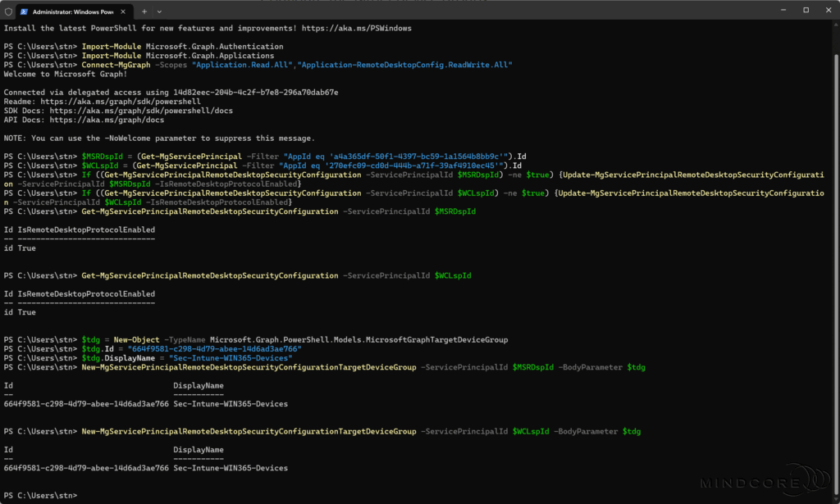Image resolution: width=840 pixels, height=504 pixels.
Task: Open the Readme aka.ms/graph/sdk/powershell link
Action: pyautogui.click(x=121, y=101)
